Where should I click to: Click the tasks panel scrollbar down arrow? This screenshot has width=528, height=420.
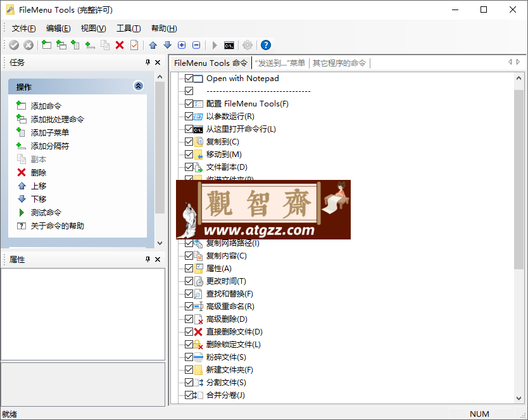[x=160, y=243]
